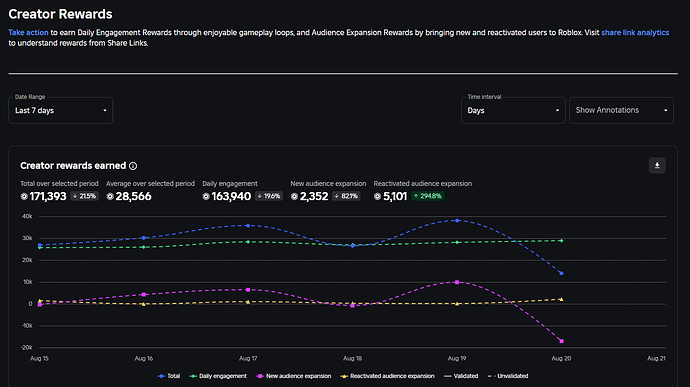Click the green 294.8% increase badge
The height and width of the screenshot is (387, 690).
coord(427,196)
